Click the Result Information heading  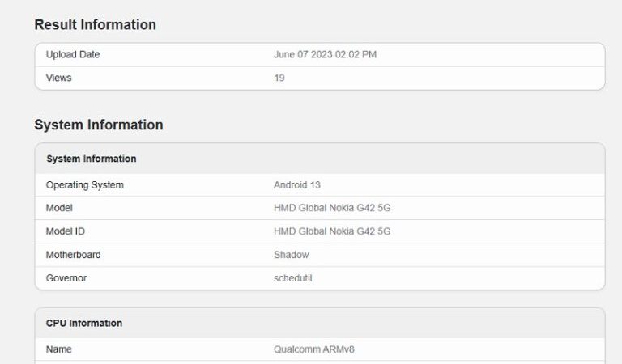click(95, 25)
